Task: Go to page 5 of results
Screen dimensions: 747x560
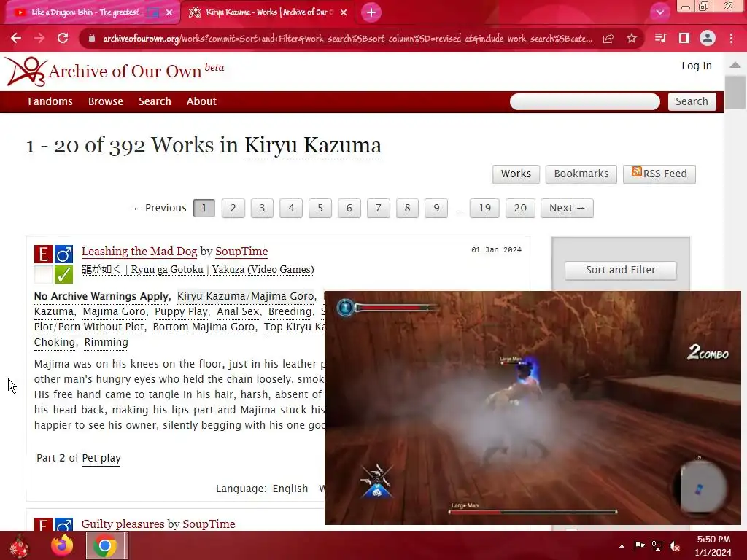Action: coord(320,208)
